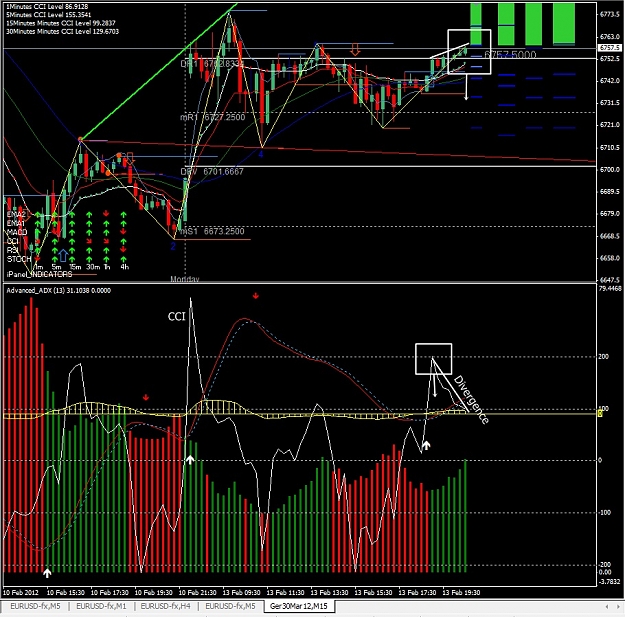This screenshot has width=625, height=617.
Task: Select the blue wave label 4 on chart
Action: [261, 154]
